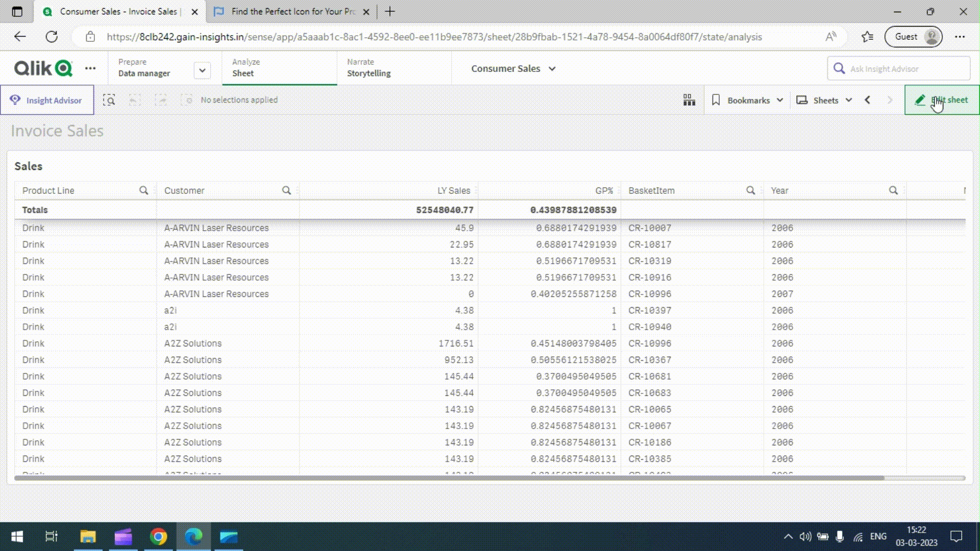The image size is (980, 551).
Task: Open the Sheets dropdown
Action: 824,100
